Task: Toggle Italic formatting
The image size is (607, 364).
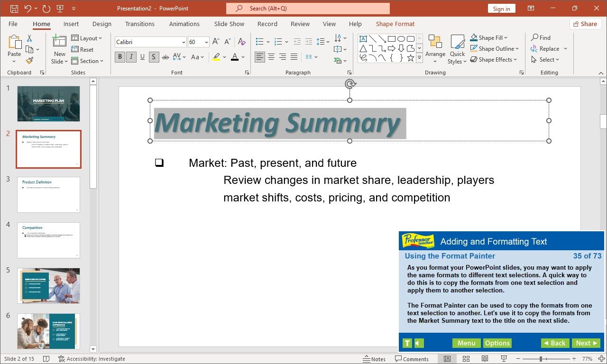Action: coord(131,57)
